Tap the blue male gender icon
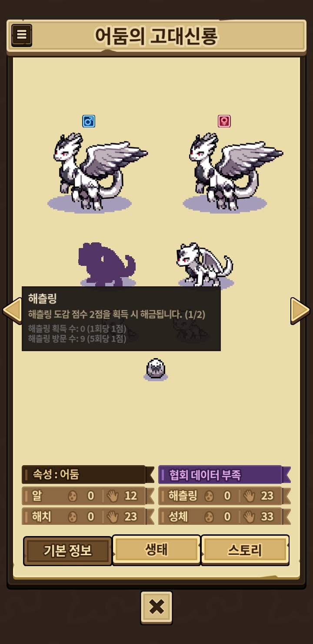 89,121
